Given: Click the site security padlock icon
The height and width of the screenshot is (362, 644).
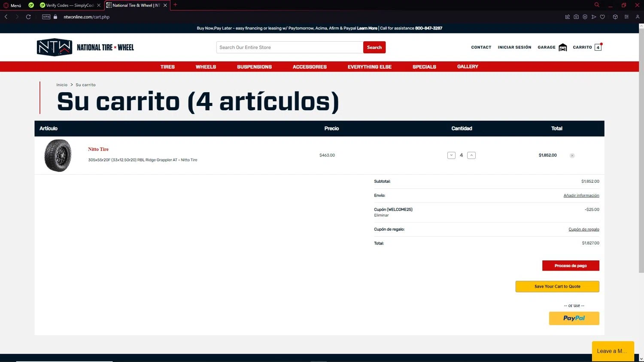Looking at the screenshot, I should coord(55,17).
